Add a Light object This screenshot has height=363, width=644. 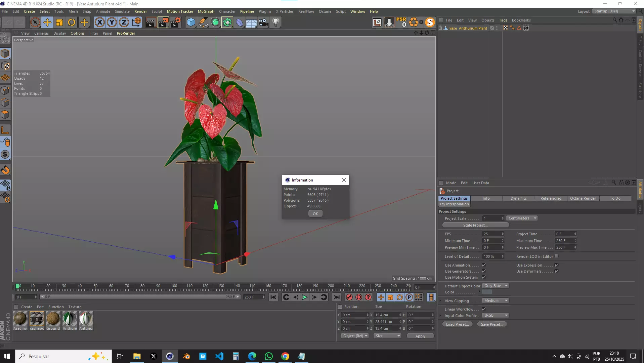coord(276,23)
